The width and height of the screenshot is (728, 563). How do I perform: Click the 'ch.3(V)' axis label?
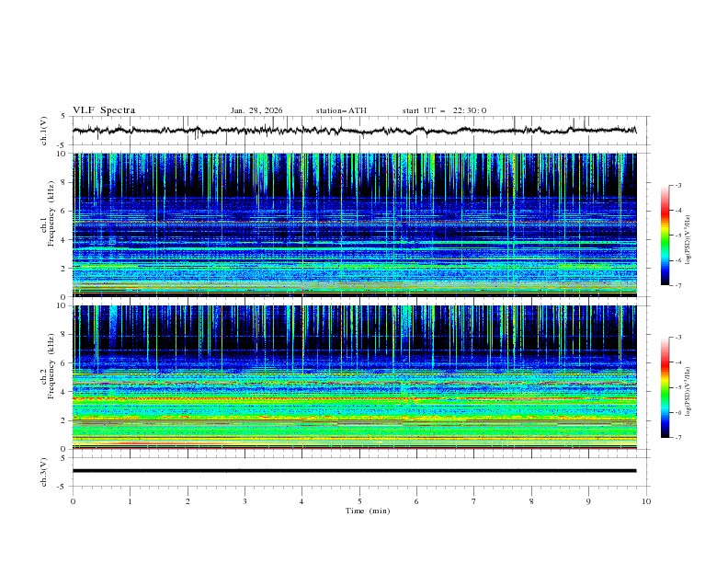pyautogui.click(x=44, y=472)
